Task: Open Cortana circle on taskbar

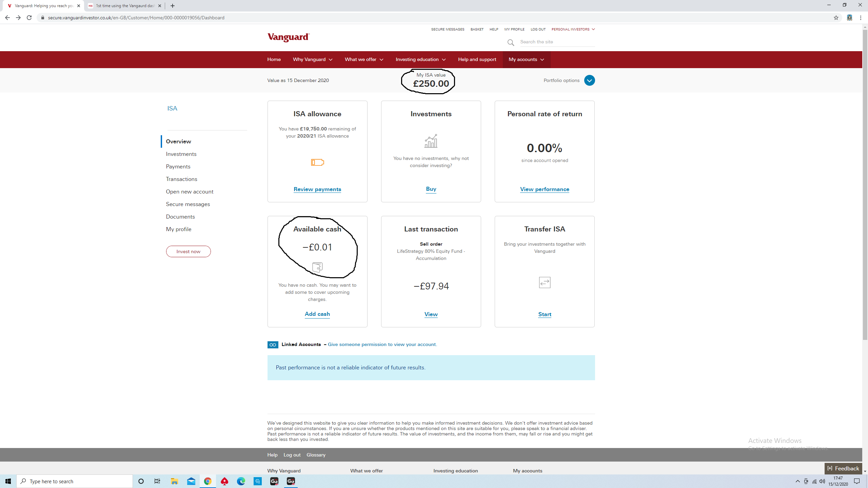Action: (141, 481)
